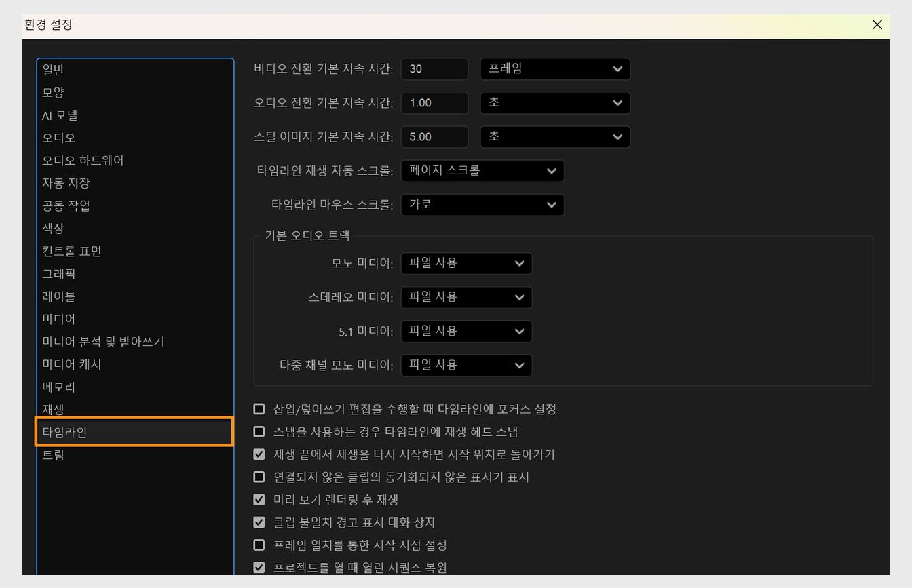Screen dimensions: 912x588
Task: Disable 재생 끝에서 시작 위치로 돌아가기
Action: (x=259, y=454)
